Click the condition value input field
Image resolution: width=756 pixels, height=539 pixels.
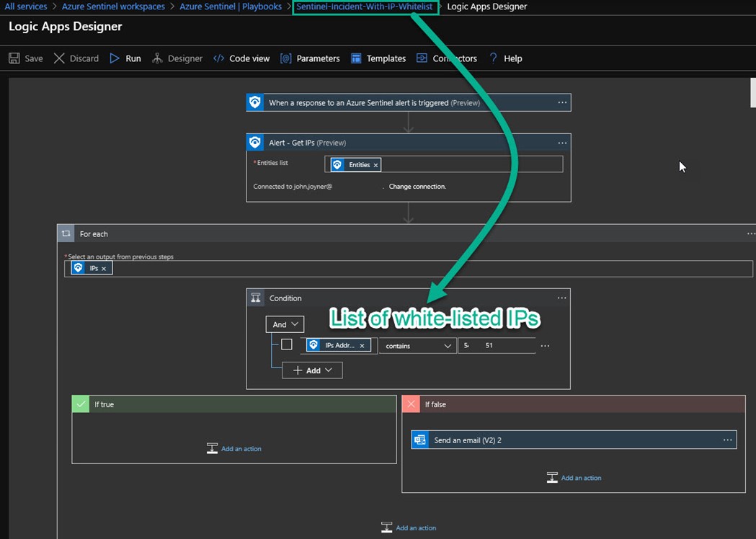pos(496,346)
